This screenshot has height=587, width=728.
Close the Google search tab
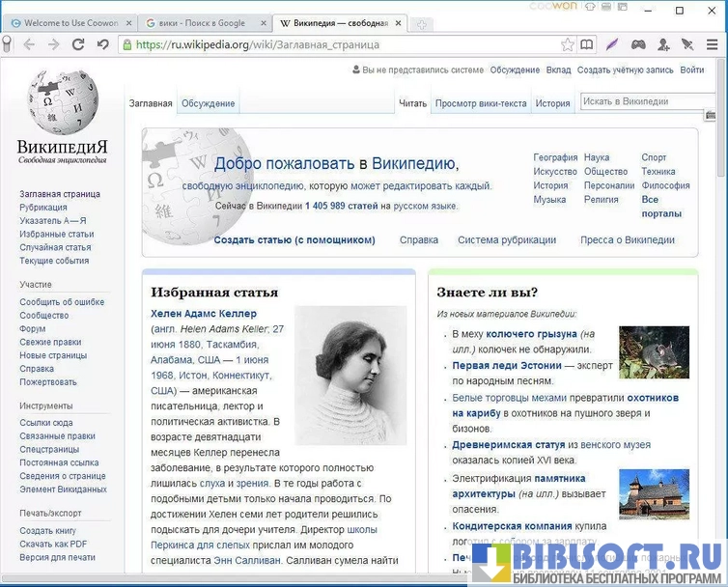[x=263, y=22]
